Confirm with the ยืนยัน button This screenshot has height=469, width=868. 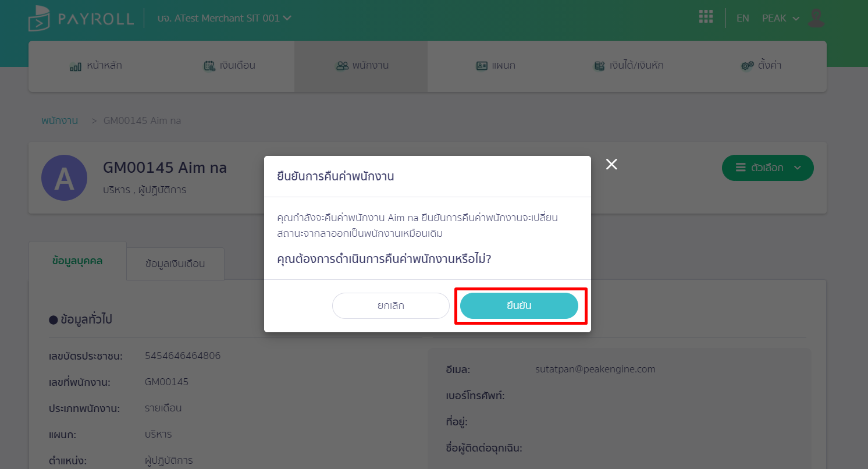[x=519, y=306]
